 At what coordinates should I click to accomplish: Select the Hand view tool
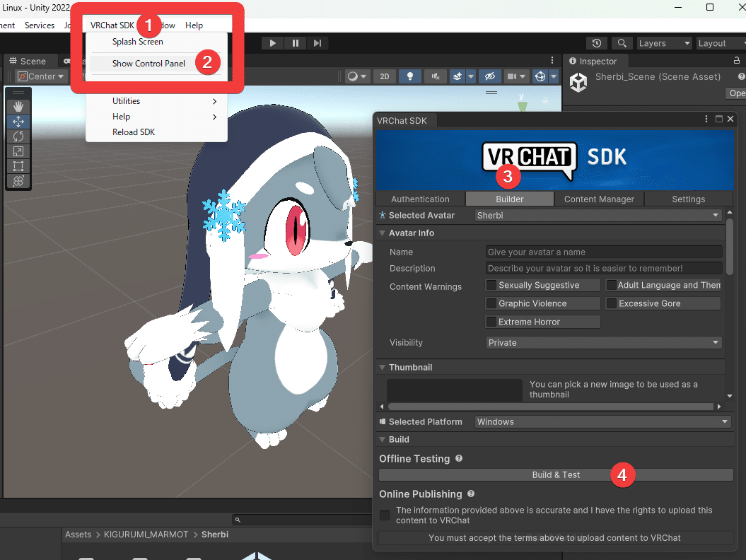point(18,106)
